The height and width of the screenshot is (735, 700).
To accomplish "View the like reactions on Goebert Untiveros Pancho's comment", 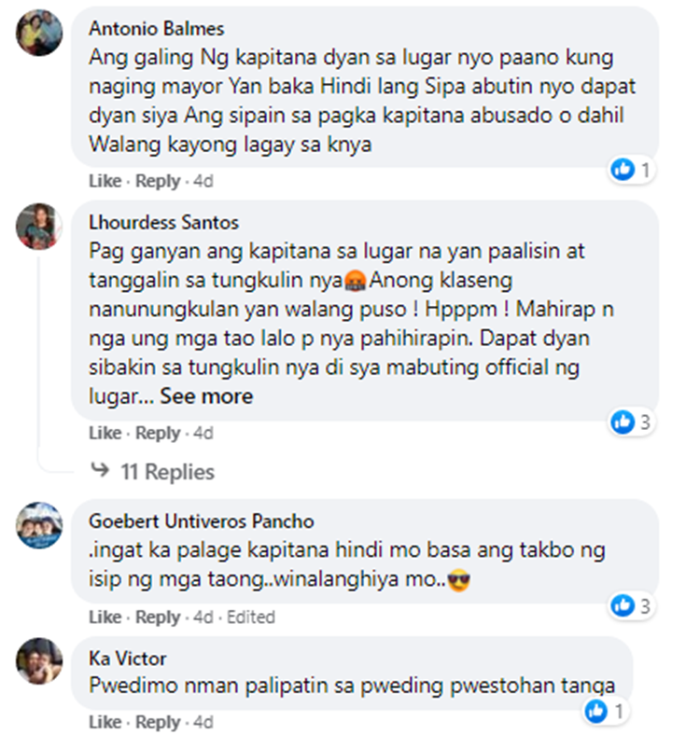I will [631, 605].
